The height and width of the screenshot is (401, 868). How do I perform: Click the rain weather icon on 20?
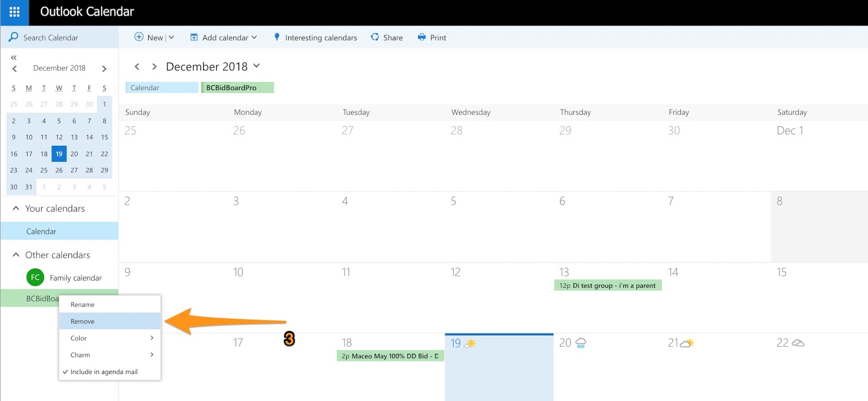tap(580, 343)
